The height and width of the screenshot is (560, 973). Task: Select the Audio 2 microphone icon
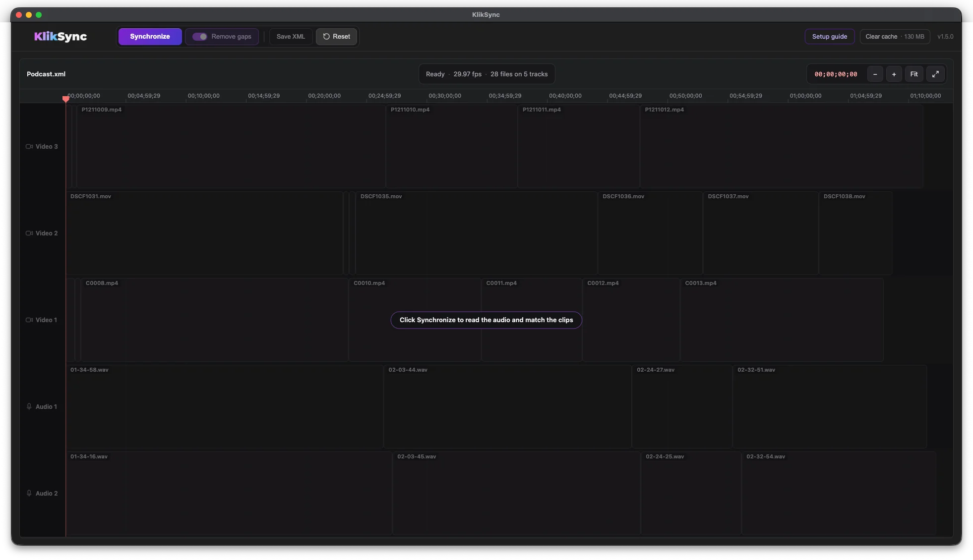tap(29, 494)
